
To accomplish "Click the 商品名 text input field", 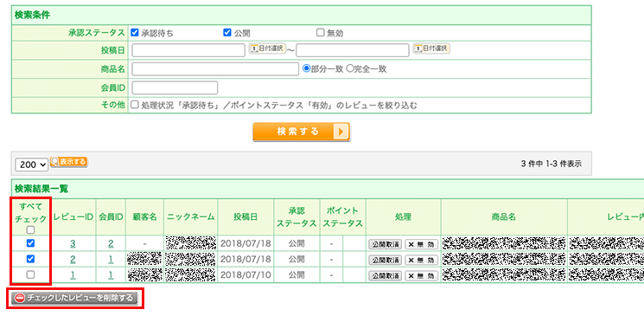I will [215, 69].
